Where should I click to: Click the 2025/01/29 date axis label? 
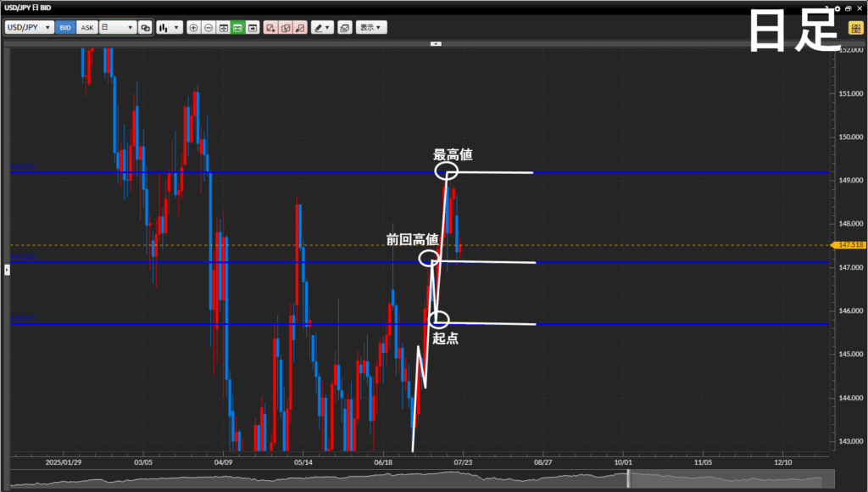[63, 462]
